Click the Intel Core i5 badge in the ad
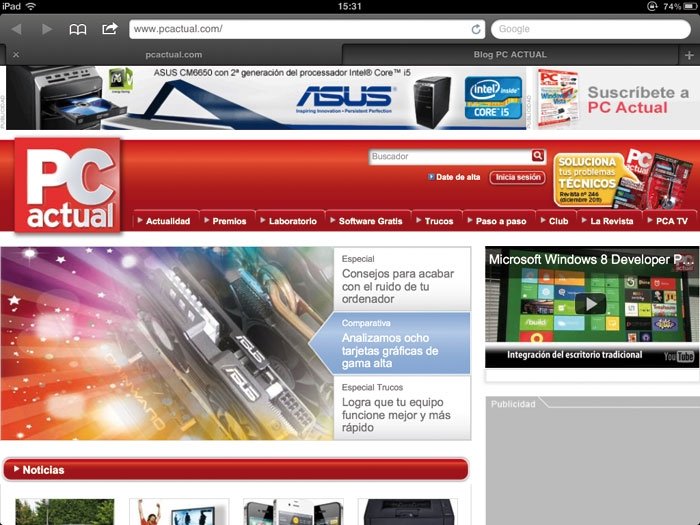The width and height of the screenshot is (700, 525). point(493,97)
